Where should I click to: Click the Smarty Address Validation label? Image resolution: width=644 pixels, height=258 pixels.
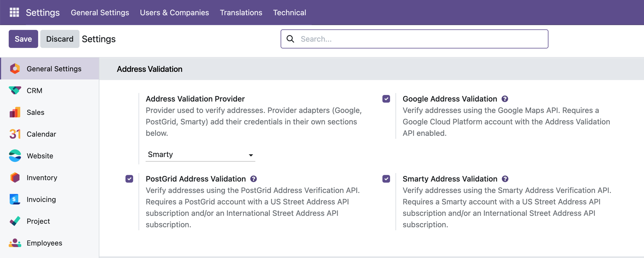(450, 179)
